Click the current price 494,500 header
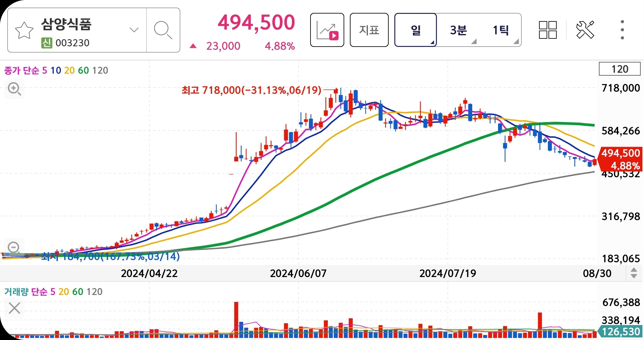This screenshot has width=644, height=340. [x=256, y=23]
